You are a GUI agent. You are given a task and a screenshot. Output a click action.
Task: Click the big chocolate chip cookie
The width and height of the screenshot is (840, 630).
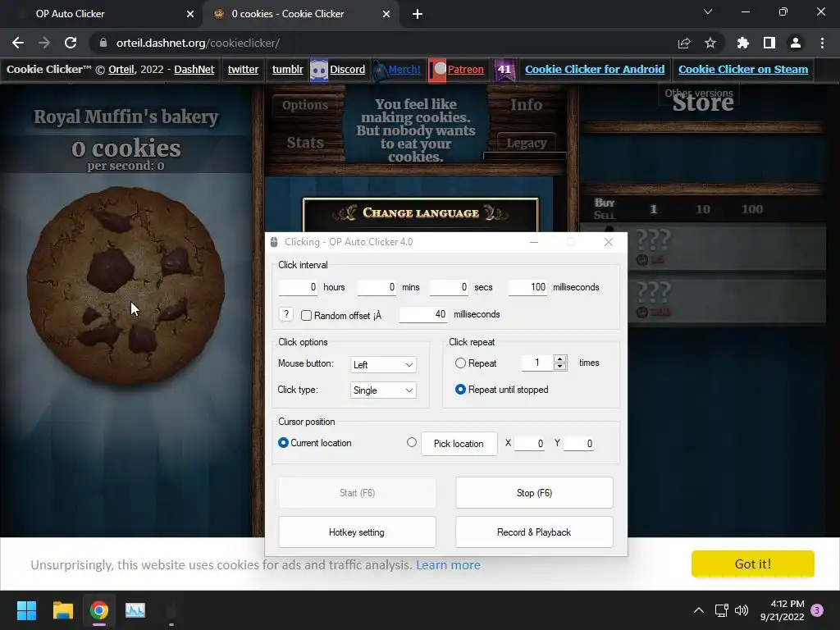(x=126, y=285)
